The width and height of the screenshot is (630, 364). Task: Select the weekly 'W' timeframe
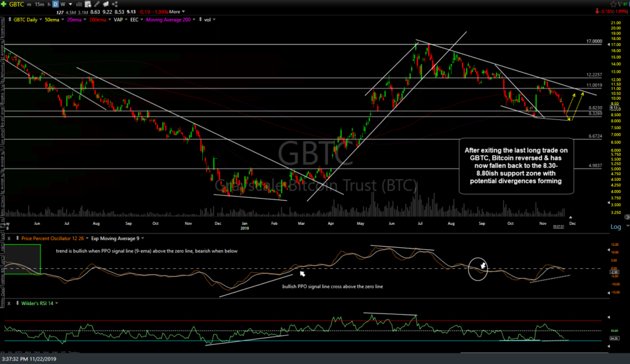point(63,5)
